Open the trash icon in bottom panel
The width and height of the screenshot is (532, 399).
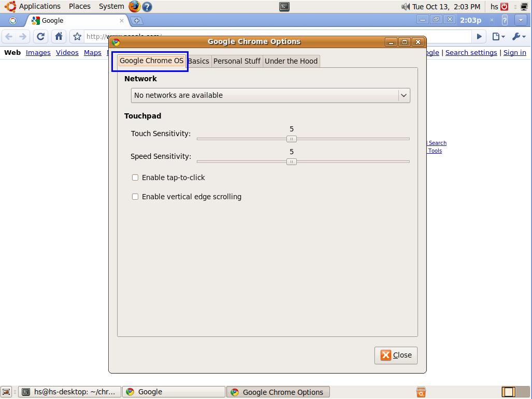[x=421, y=392]
